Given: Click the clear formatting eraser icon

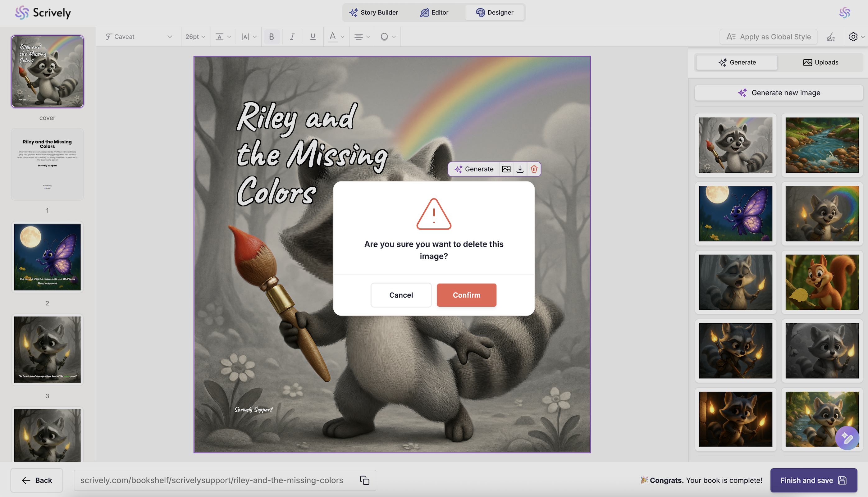Looking at the screenshot, I should [831, 37].
